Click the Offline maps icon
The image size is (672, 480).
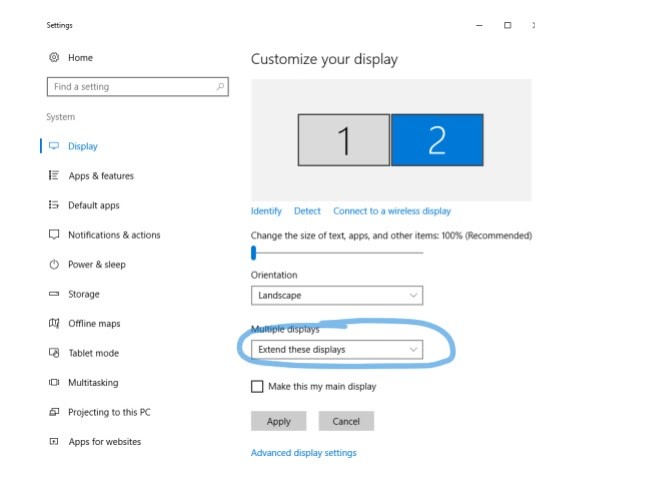[54, 324]
